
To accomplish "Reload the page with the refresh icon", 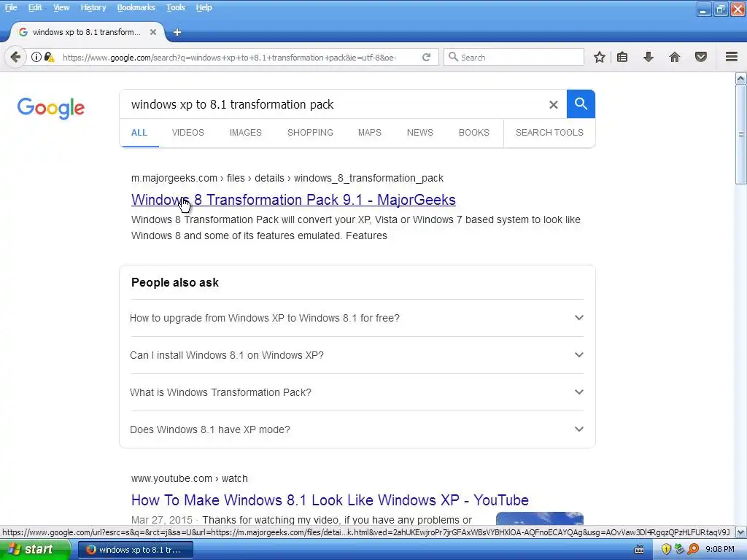I will click(426, 57).
